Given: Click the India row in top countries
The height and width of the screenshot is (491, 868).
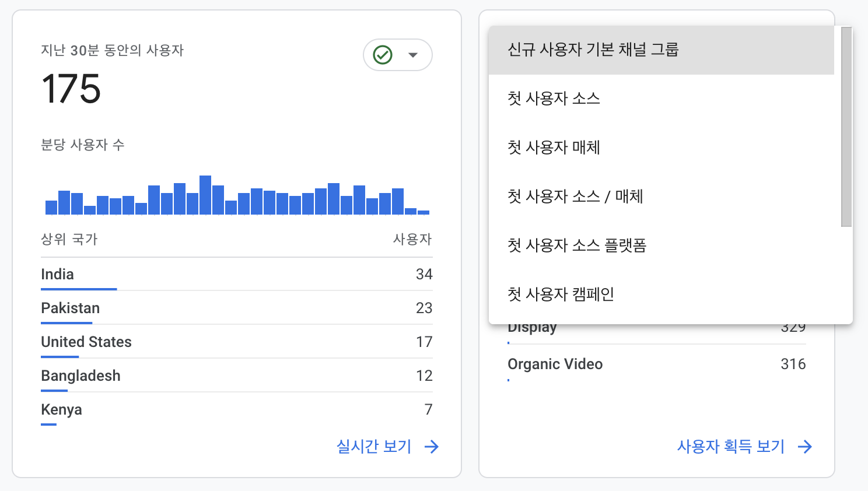Looking at the screenshot, I should coord(57,274).
